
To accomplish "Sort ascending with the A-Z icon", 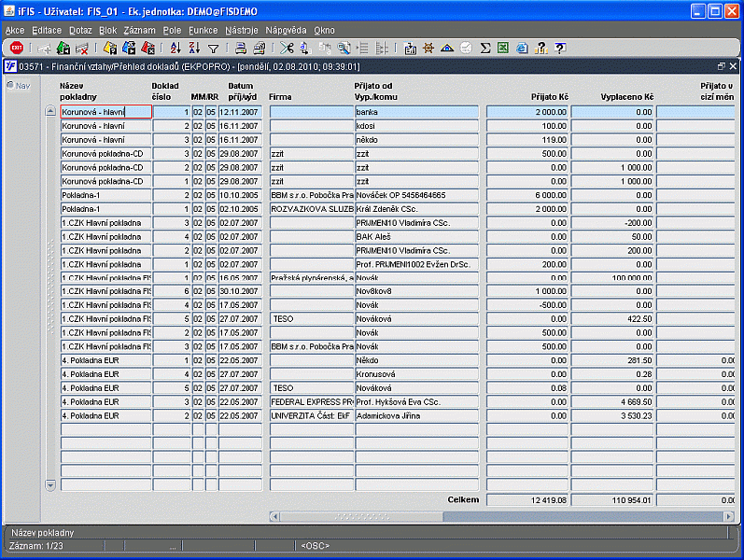I will (175, 48).
